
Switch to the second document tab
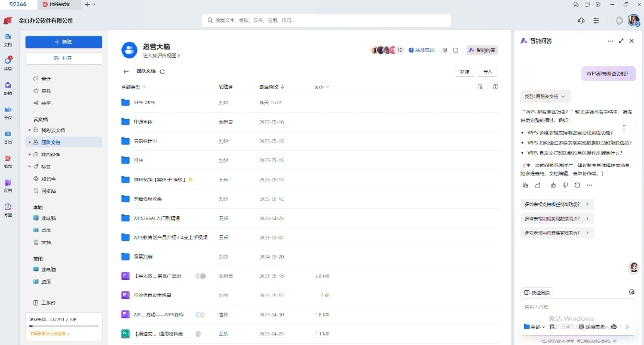[x=60, y=5]
